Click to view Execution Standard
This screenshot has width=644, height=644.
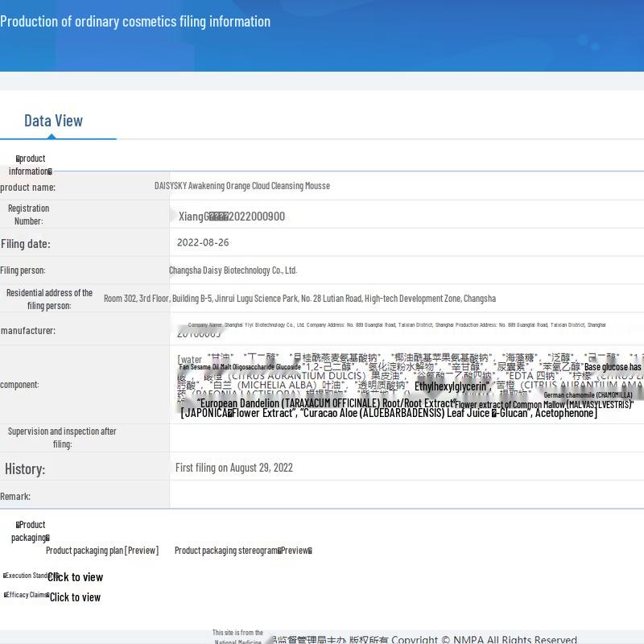tap(75, 577)
